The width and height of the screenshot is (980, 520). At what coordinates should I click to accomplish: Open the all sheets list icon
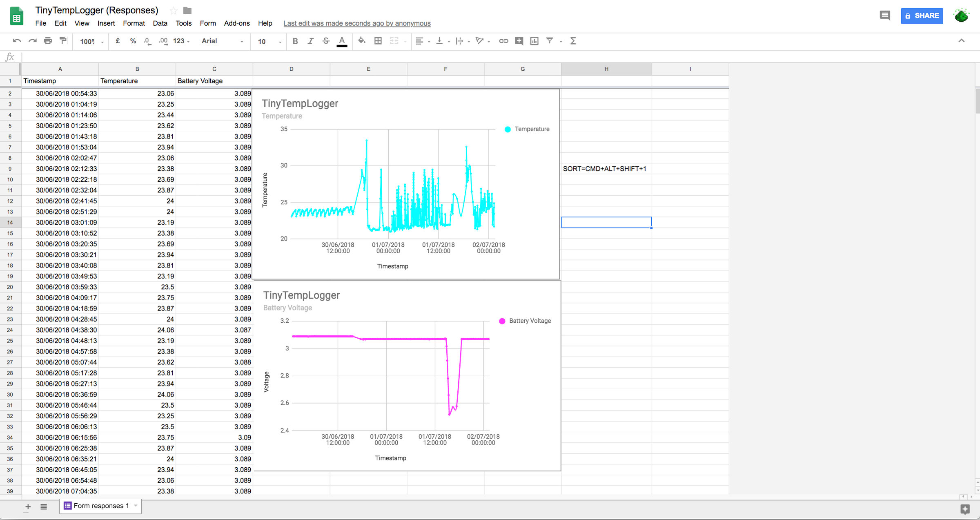point(44,507)
